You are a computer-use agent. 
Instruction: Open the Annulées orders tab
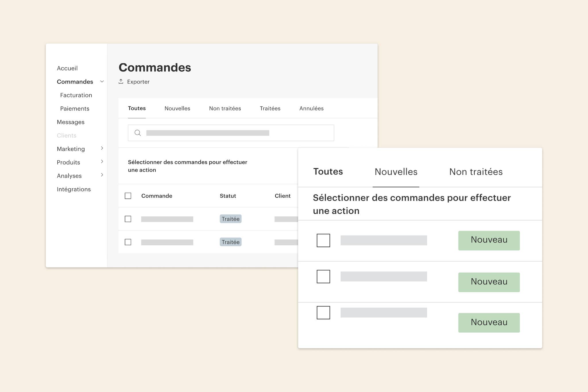pyautogui.click(x=311, y=108)
